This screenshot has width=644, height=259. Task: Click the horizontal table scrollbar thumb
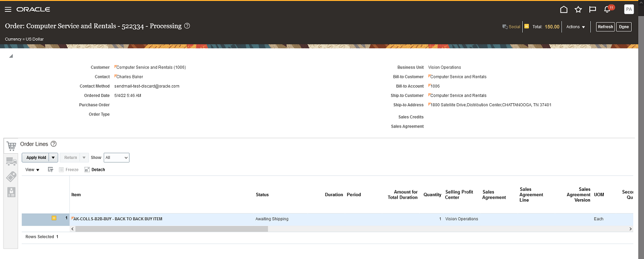pyautogui.click(x=171, y=229)
